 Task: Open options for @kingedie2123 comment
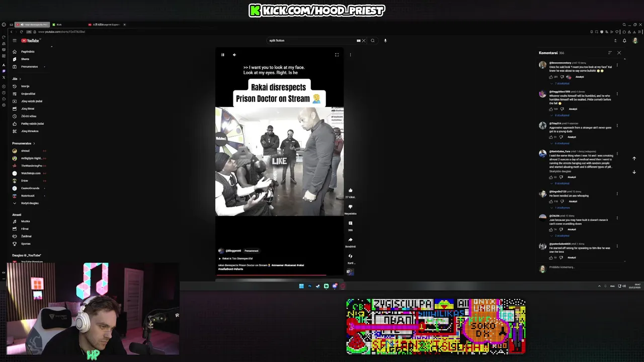coord(617,194)
